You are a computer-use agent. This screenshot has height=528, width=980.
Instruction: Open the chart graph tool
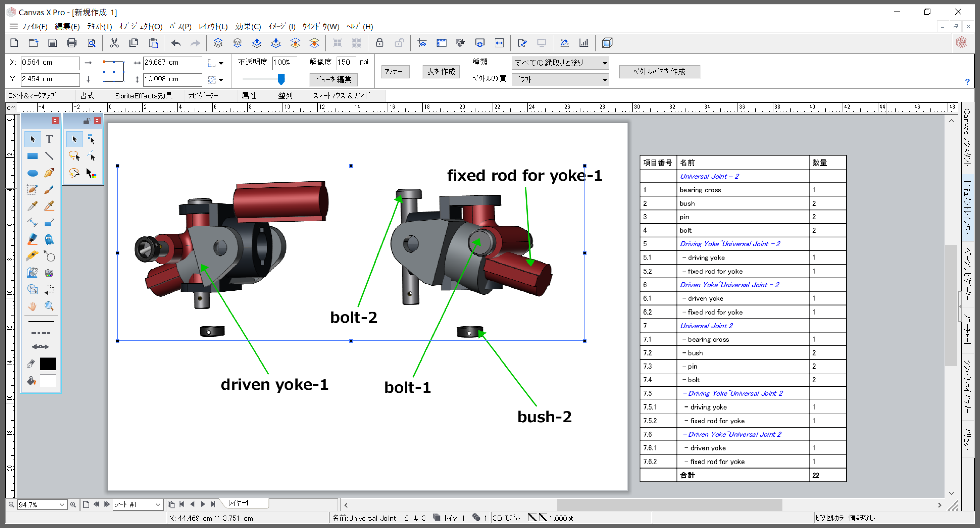coord(584,43)
